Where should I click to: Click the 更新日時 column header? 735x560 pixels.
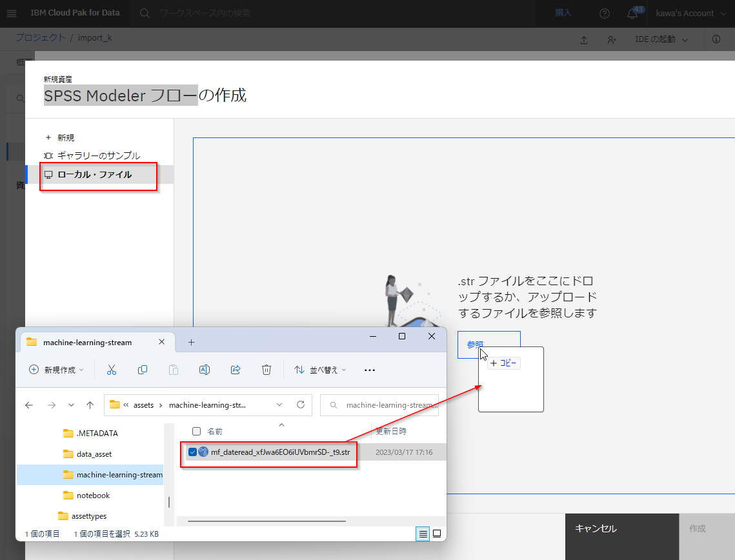click(391, 431)
